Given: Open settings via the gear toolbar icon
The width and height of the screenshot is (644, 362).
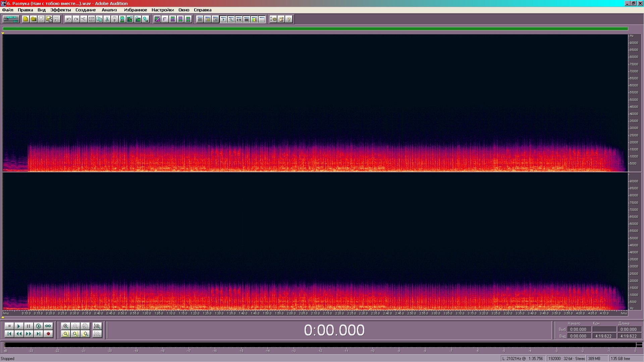Looking at the screenshot, I should 273,19.
